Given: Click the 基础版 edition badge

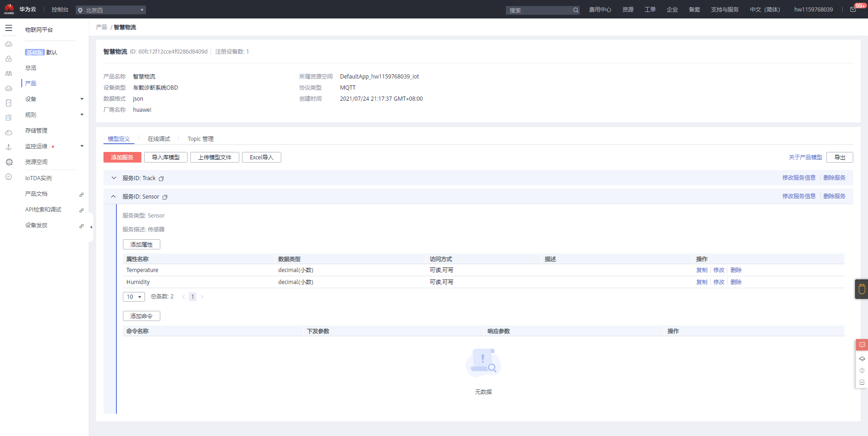Looking at the screenshot, I should [x=35, y=53].
